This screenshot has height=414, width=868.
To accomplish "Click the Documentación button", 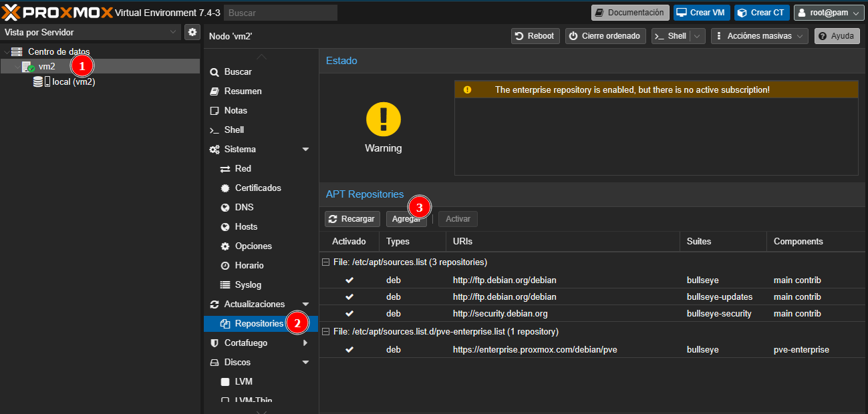I will click(630, 13).
